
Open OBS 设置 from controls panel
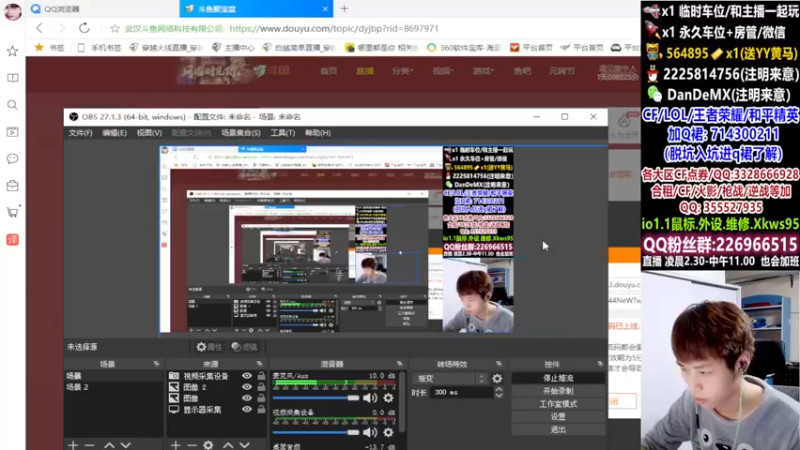(558, 416)
